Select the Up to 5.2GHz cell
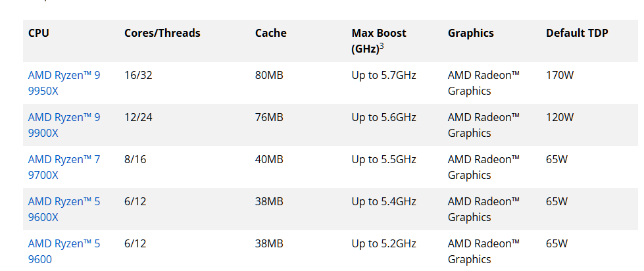The height and width of the screenshot is (271, 644). 384,243
